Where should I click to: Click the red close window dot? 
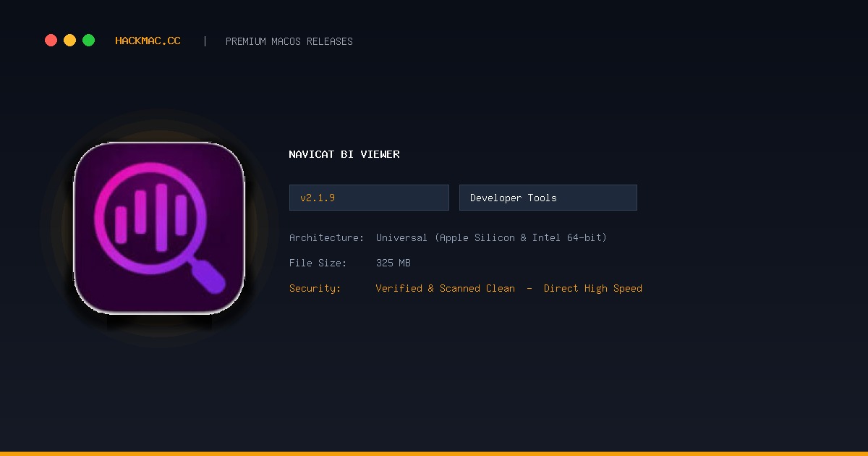[51, 41]
